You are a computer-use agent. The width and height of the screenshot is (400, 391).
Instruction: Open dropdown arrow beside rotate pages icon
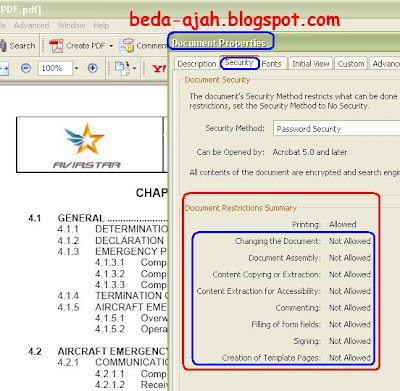[134, 68]
